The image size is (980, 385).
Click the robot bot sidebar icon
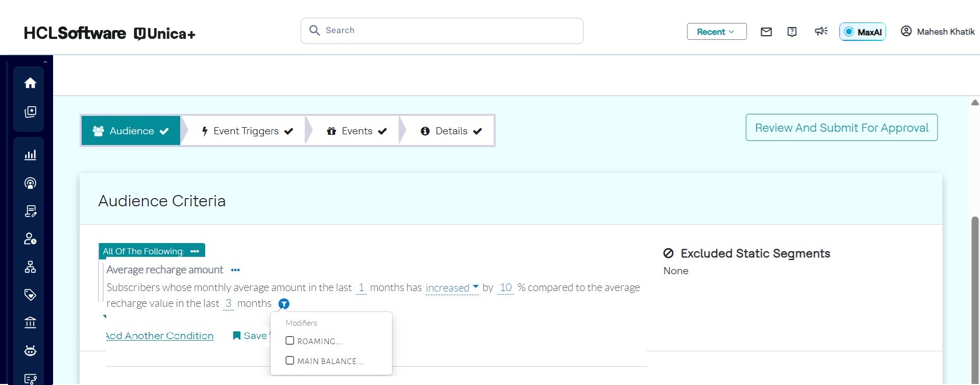click(30, 351)
